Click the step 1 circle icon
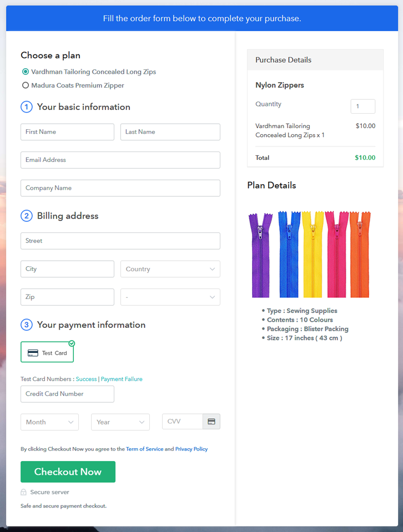This screenshot has height=532, width=403. pyautogui.click(x=27, y=107)
